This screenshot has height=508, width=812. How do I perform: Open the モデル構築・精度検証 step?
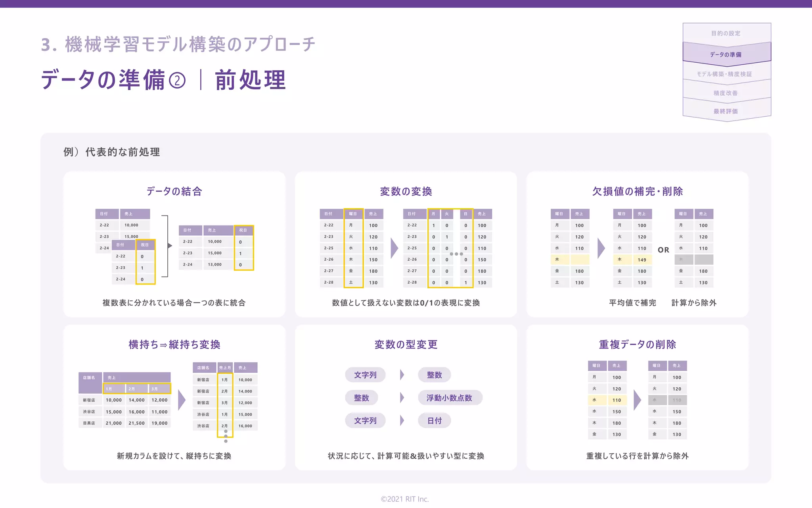pos(726,74)
